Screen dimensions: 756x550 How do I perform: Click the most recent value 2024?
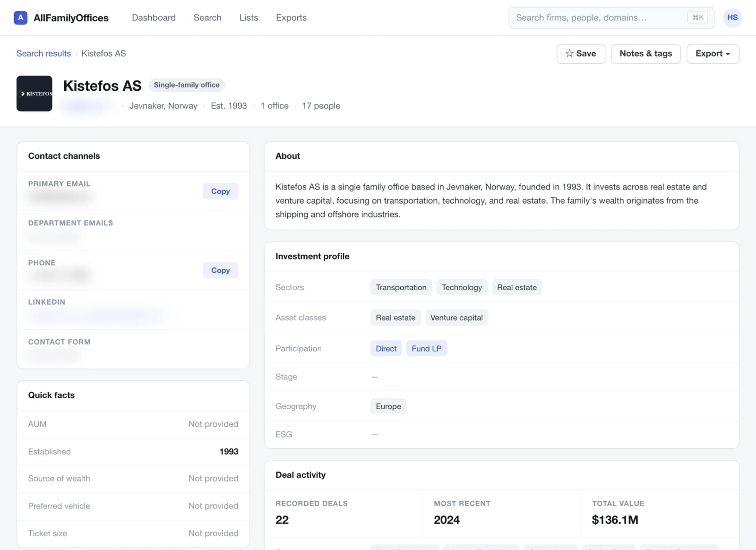[x=447, y=520]
